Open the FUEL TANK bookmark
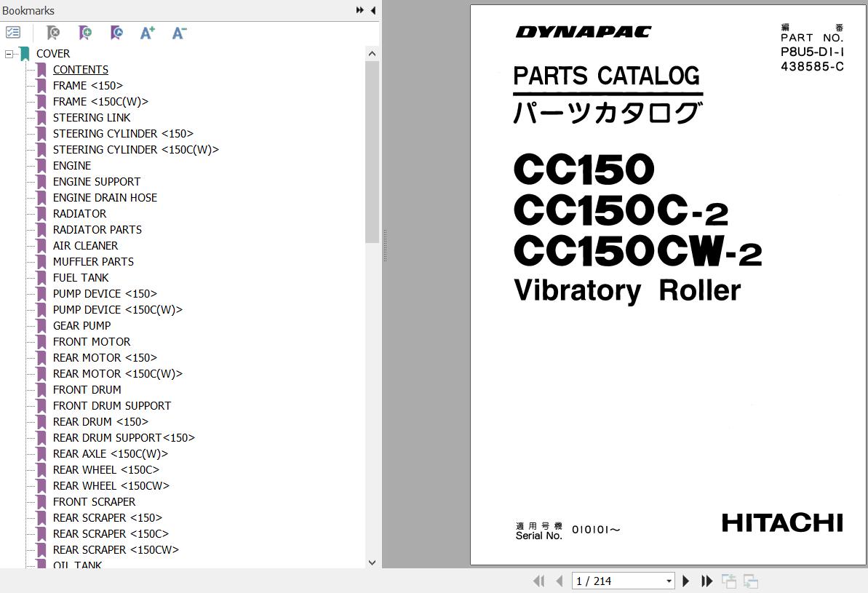Viewport: 868px width, 593px height. coord(80,278)
